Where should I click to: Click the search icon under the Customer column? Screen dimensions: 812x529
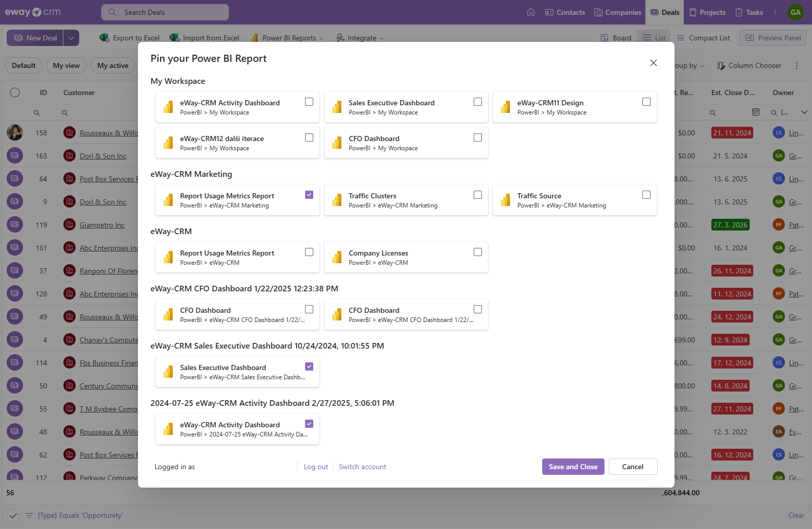click(x=65, y=112)
